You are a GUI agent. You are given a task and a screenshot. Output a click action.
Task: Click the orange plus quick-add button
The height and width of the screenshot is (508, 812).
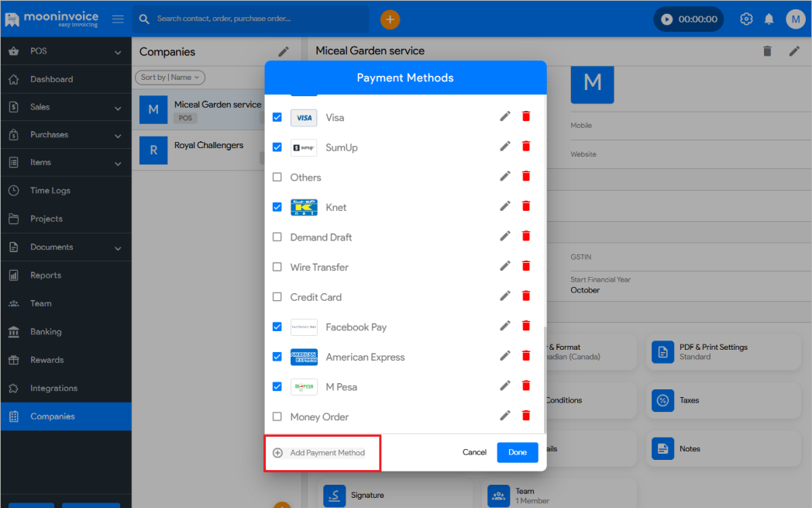pyautogui.click(x=391, y=19)
